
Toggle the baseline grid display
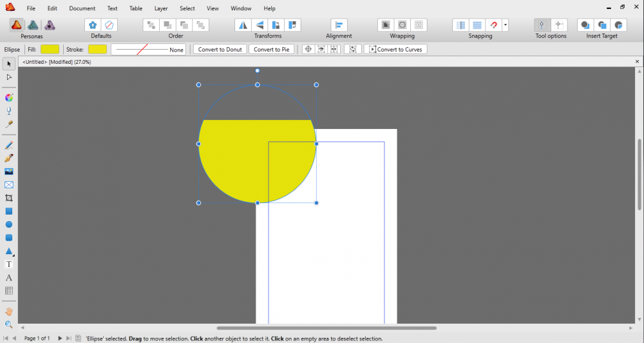(477, 25)
